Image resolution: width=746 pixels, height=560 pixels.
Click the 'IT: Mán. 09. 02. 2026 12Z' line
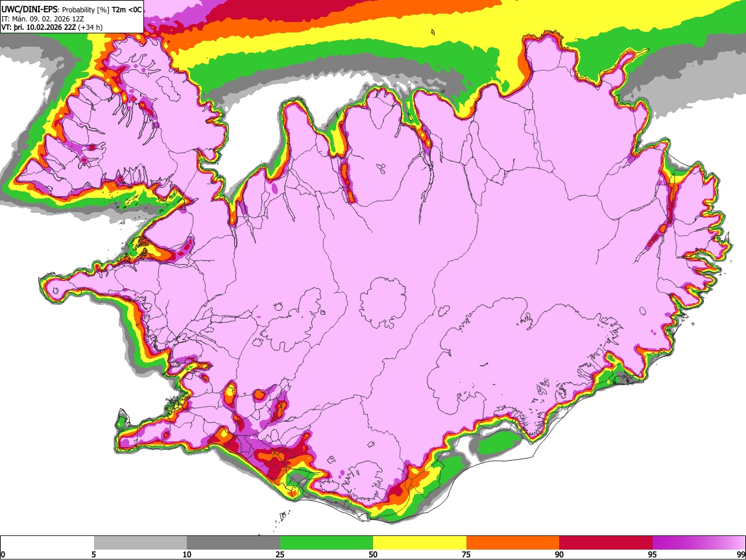(x=42, y=19)
